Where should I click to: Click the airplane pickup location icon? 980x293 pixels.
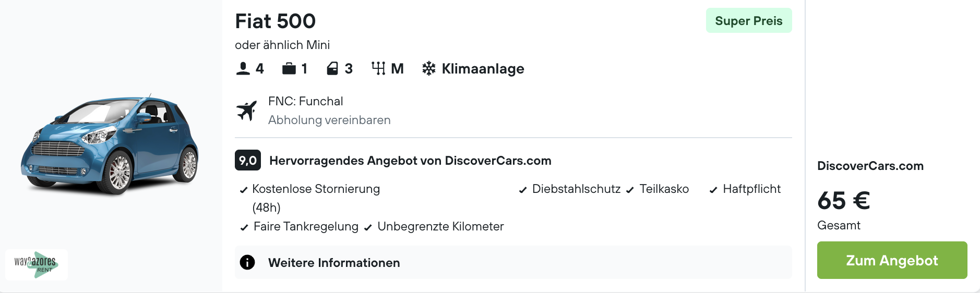tap(247, 111)
